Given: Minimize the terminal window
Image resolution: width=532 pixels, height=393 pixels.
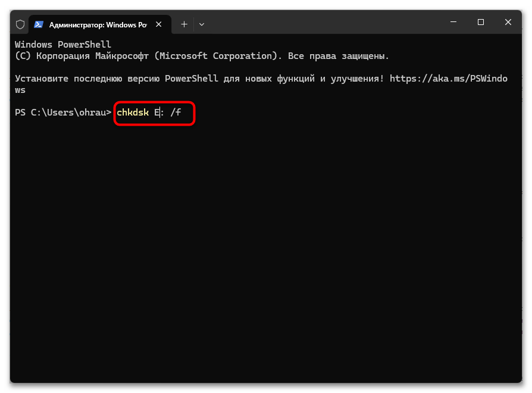Looking at the screenshot, I should tap(453, 22).
